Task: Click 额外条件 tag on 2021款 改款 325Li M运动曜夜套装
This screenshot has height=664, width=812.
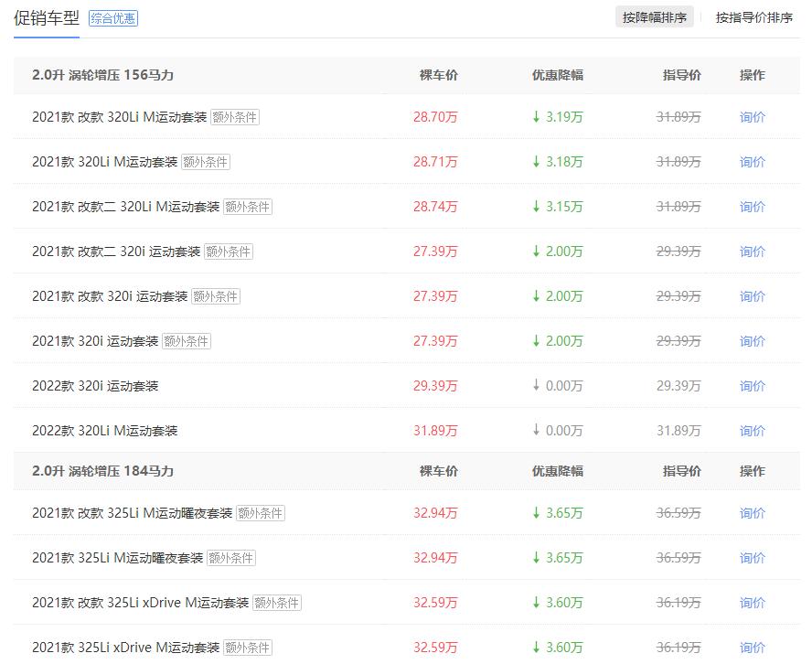Action: click(x=261, y=513)
